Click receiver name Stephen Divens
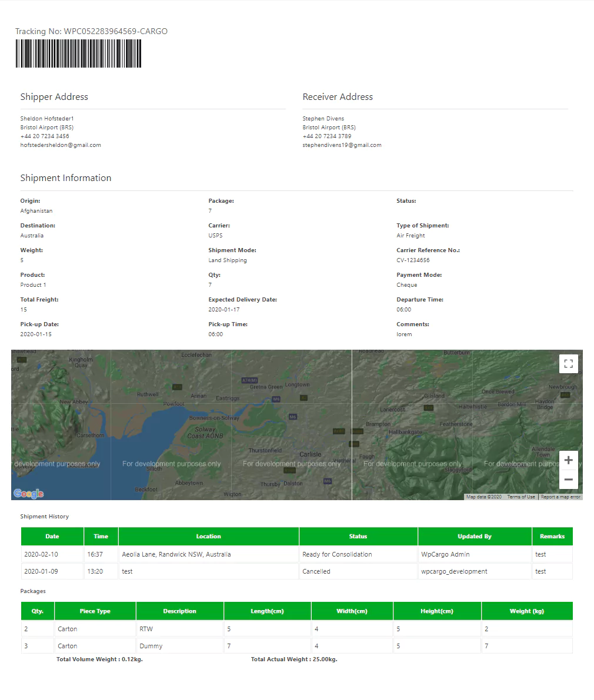 [323, 118]
